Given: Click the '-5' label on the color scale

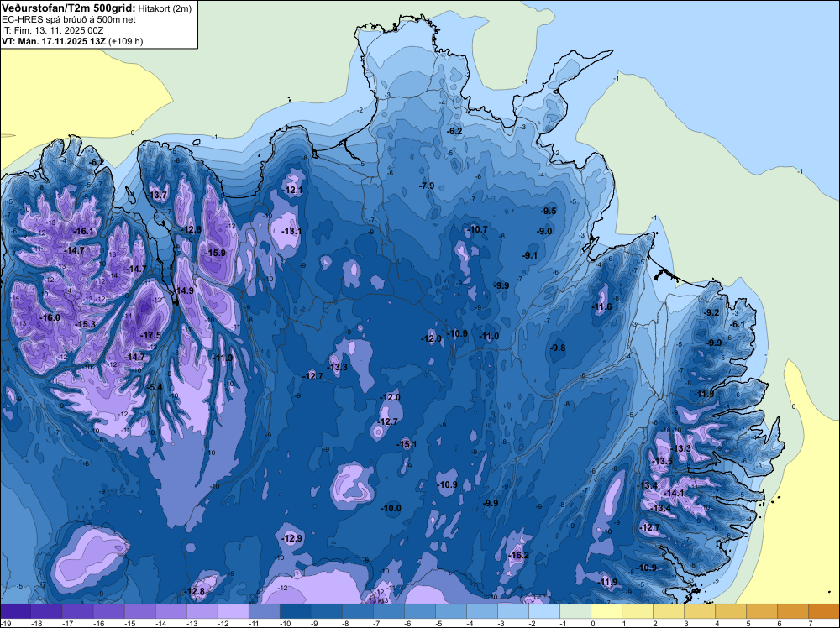Looking at the screenshot, I should [x=439, y=623].
